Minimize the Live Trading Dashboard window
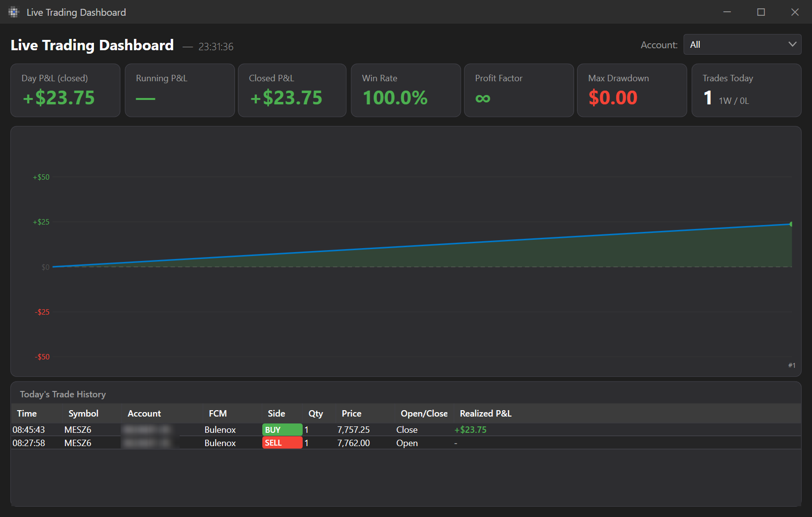 click(727, 12)
